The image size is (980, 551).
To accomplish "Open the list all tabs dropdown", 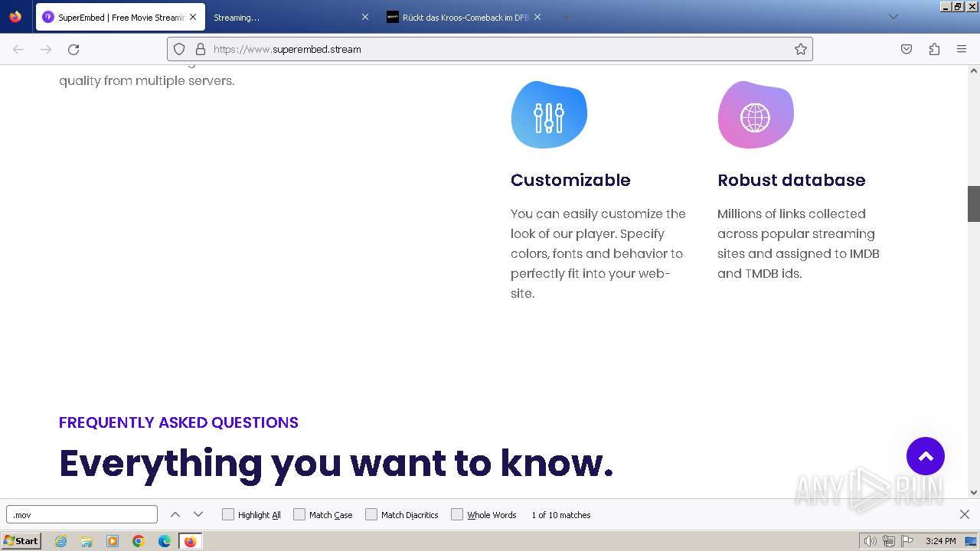I will pos(893,17).
